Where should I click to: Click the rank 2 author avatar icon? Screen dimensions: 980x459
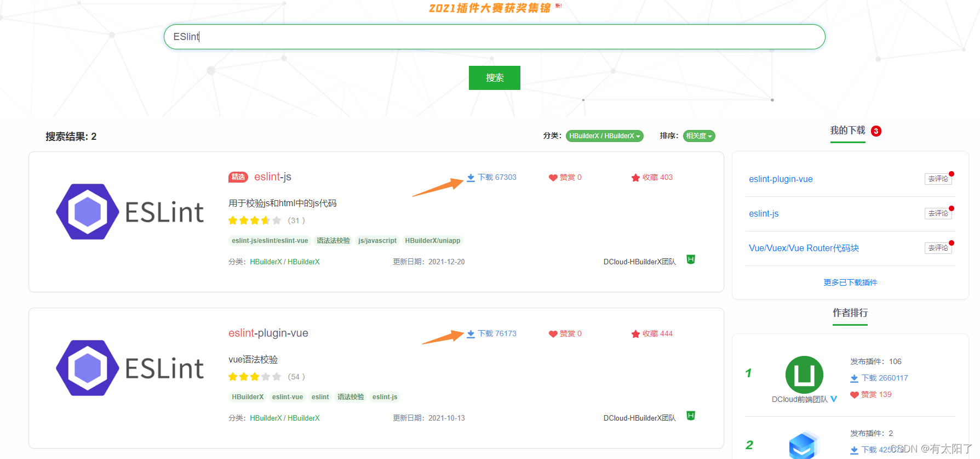pos(803,445)
